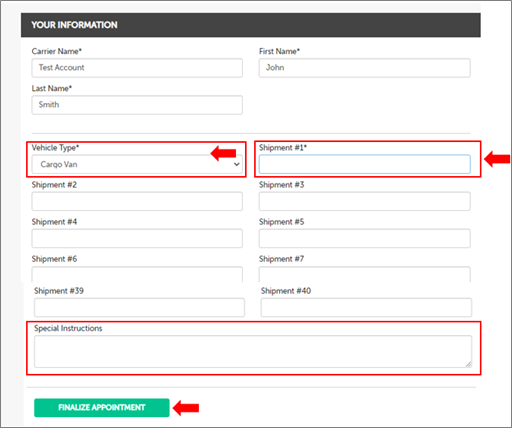512x428 pixels.
Task: Click the Finalize Appointment button
Action: [102, 407]
